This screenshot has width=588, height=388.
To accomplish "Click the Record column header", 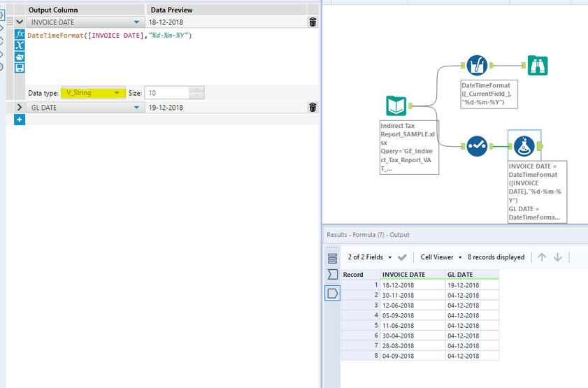I will tap(360, 275).
